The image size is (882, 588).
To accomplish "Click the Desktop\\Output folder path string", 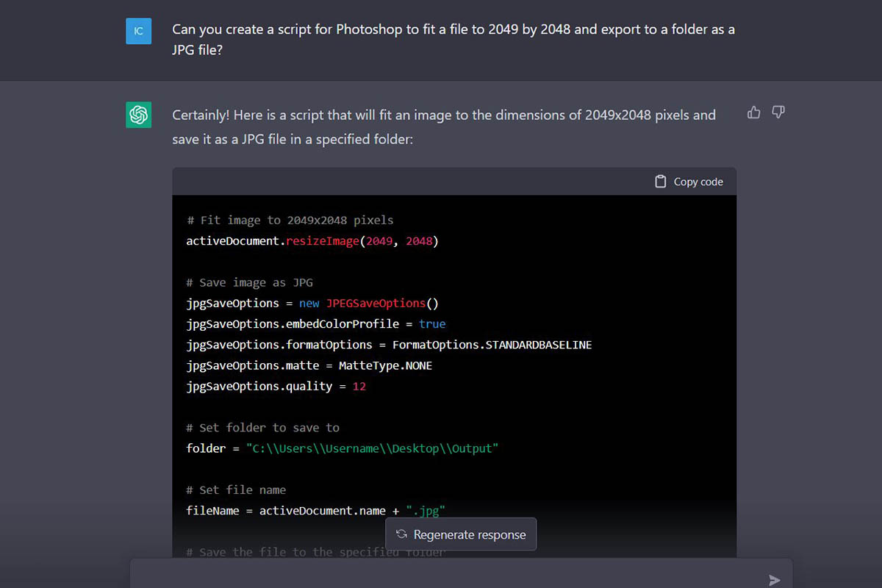I will [372, 448].
